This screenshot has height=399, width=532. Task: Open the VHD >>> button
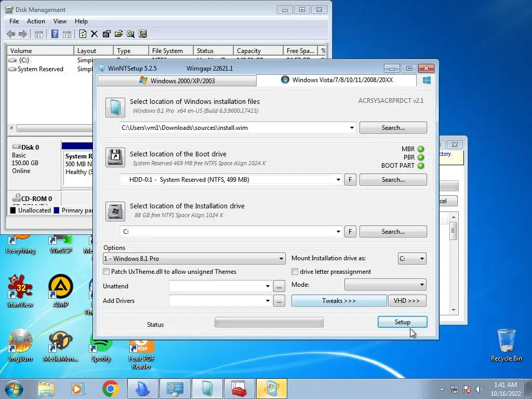click(x=407, y=301)
